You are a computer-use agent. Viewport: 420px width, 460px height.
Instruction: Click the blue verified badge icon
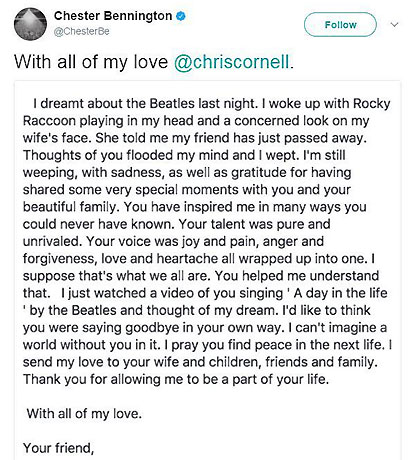click(x=181, y=16)
